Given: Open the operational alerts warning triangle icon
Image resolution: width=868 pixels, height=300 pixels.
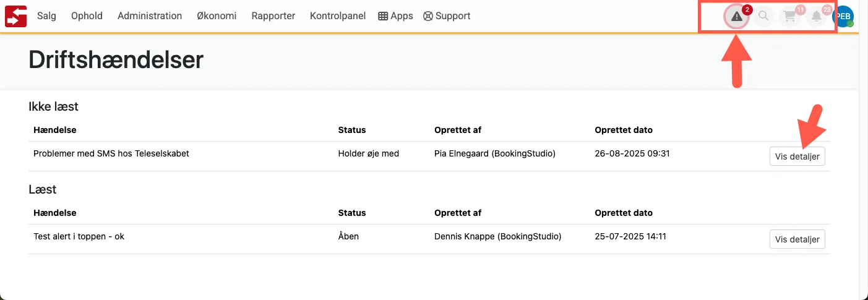Looking at the screenshot, I should 736,17.
